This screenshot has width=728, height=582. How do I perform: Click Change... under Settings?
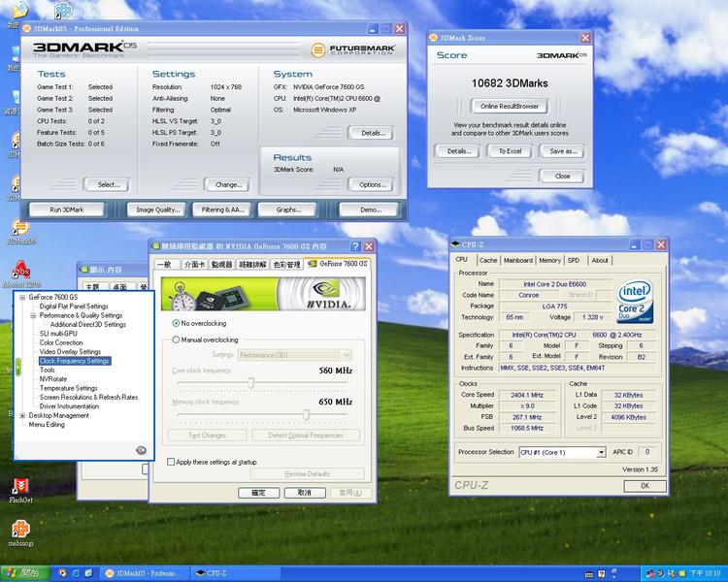click(x=227, y=184)
